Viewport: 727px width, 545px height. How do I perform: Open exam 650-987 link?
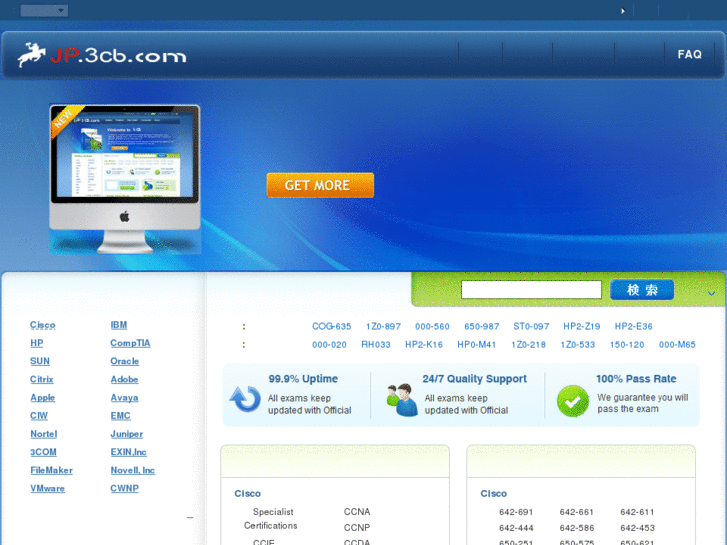(x=482, y=327)
